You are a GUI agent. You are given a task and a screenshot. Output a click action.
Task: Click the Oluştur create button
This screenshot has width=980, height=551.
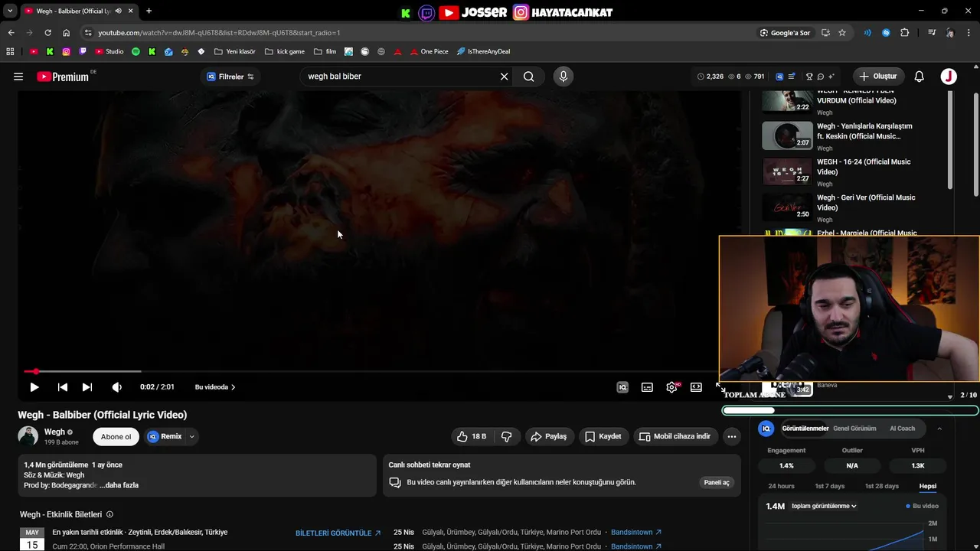[x=878, y=77]
